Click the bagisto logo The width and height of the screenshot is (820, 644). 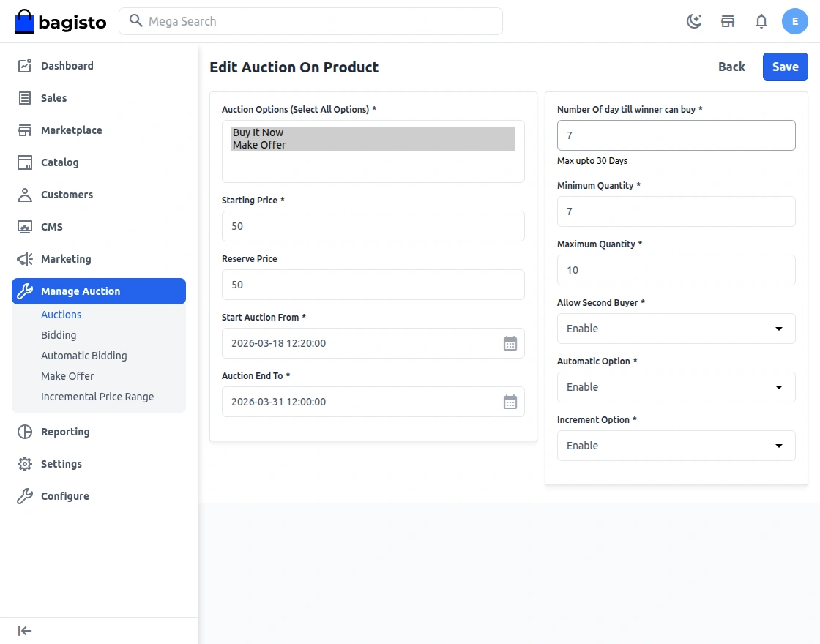[x=61, y=22]
